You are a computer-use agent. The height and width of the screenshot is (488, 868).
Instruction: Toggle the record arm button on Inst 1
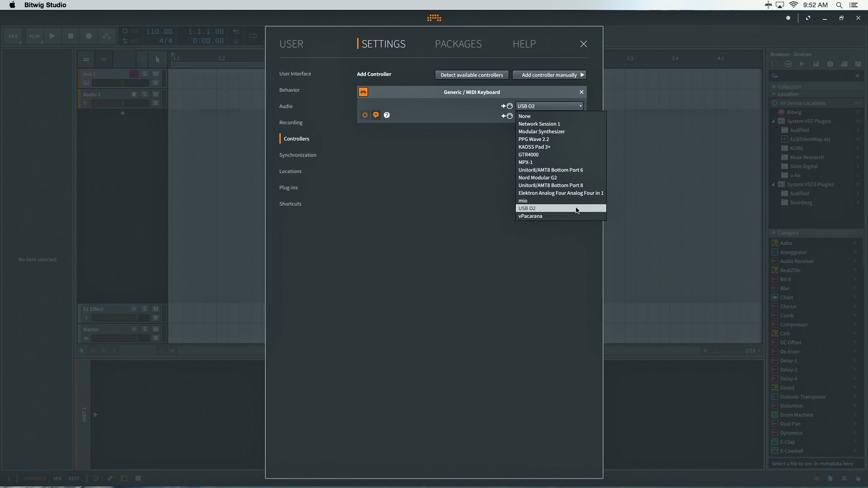tap(134, 74)
